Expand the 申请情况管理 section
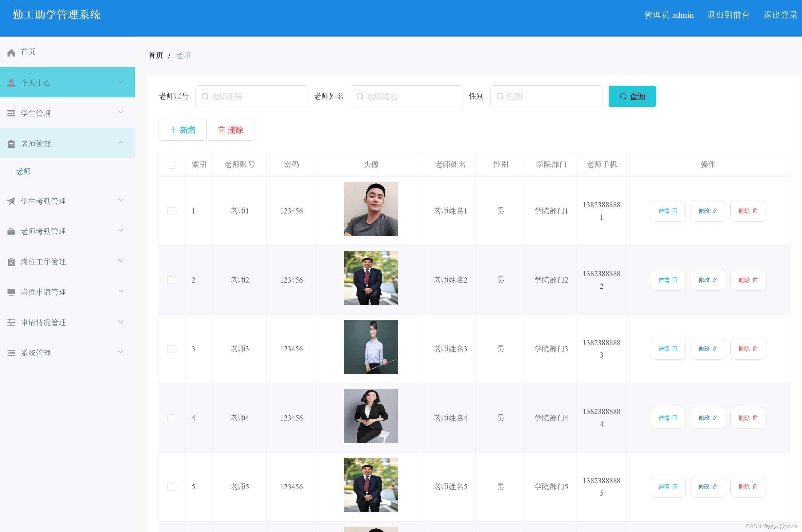 pyautogui.click(x=121, y=322)
